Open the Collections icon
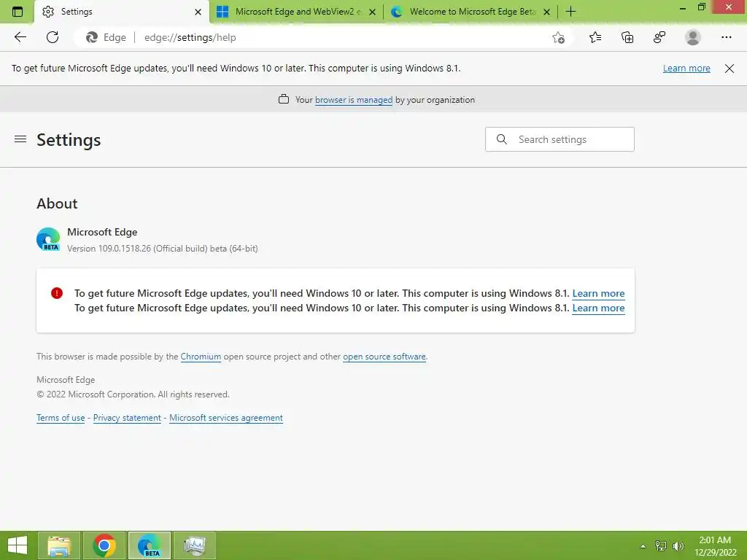The height and width of the screenshot is (560, 747). [627, 37]
